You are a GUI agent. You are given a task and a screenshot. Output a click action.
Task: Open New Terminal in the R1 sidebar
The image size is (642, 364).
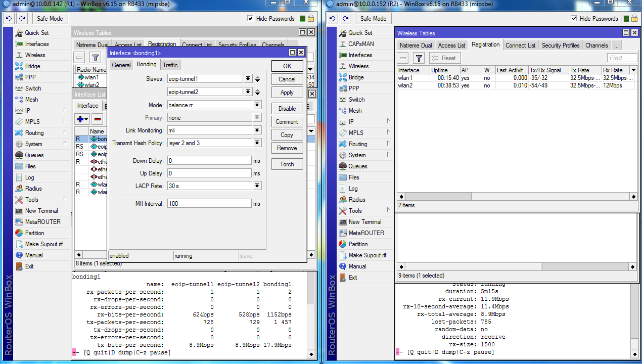pos(41,211)
